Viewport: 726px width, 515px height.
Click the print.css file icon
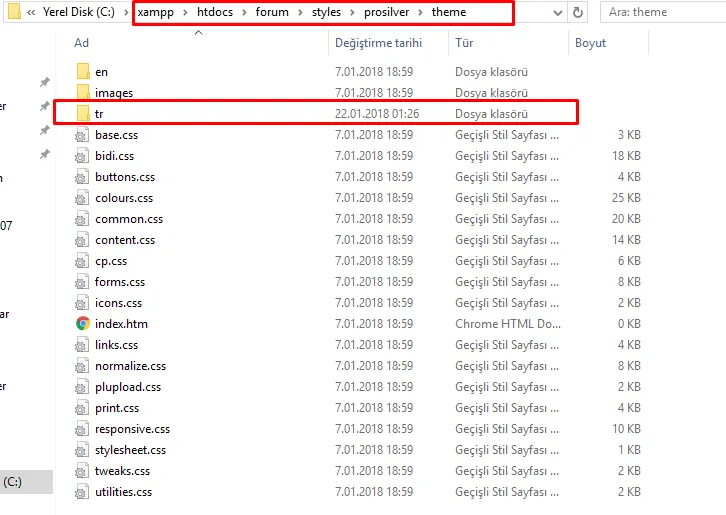[82, 408]
